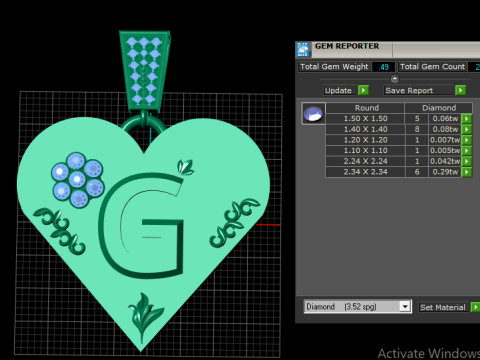Select the leaf ornament at heart bottom

(x=145, y=317)
